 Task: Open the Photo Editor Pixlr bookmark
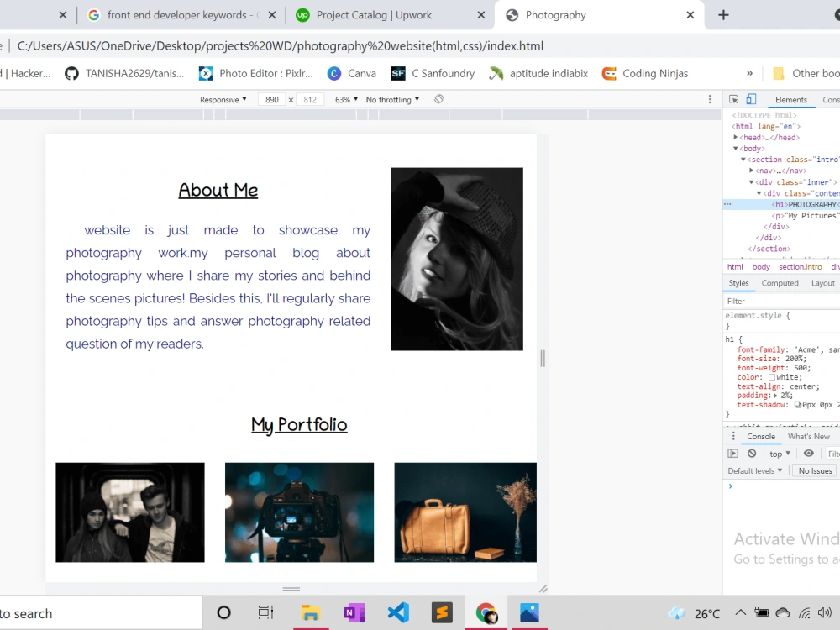tap(255, 73)
